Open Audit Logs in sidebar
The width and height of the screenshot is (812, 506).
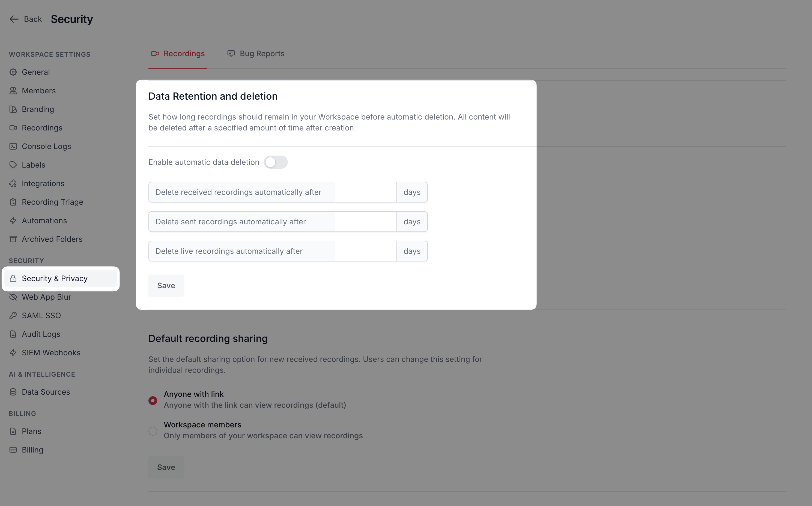[41, 334]
